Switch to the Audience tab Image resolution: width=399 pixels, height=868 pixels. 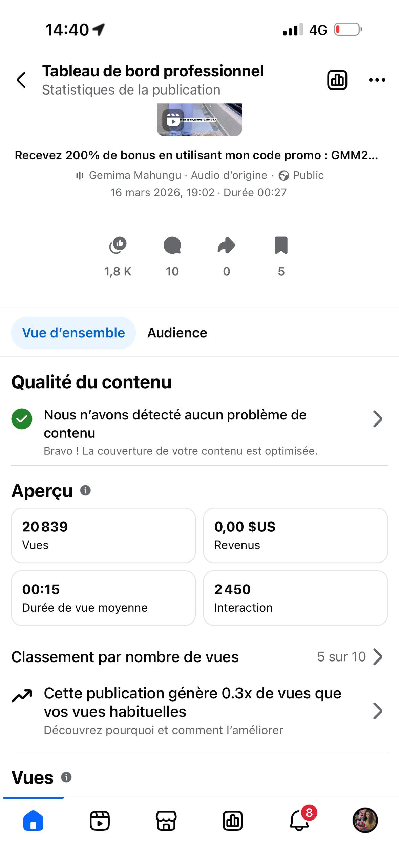tap(177, 333)
